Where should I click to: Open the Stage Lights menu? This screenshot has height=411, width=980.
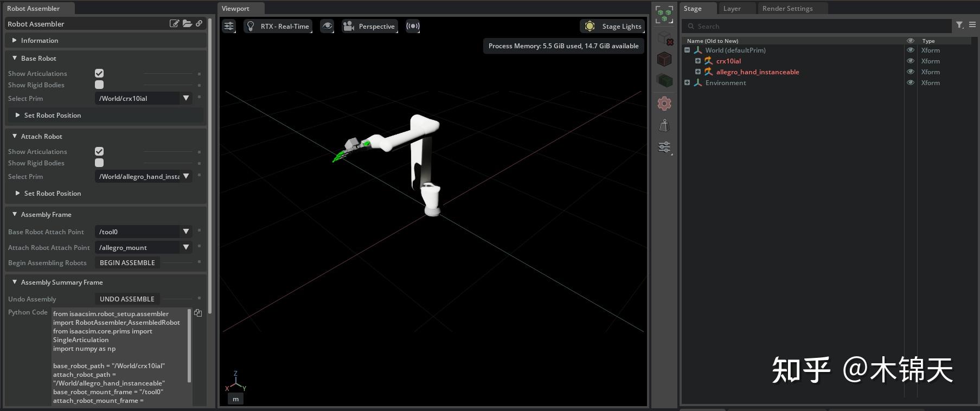pyautogui.click(x=613, y=26)
